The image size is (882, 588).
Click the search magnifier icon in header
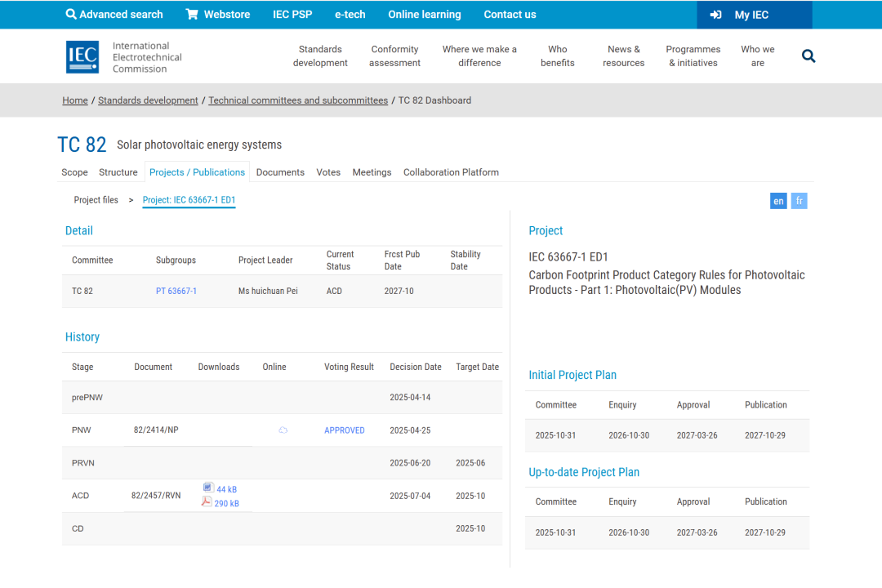808,56
